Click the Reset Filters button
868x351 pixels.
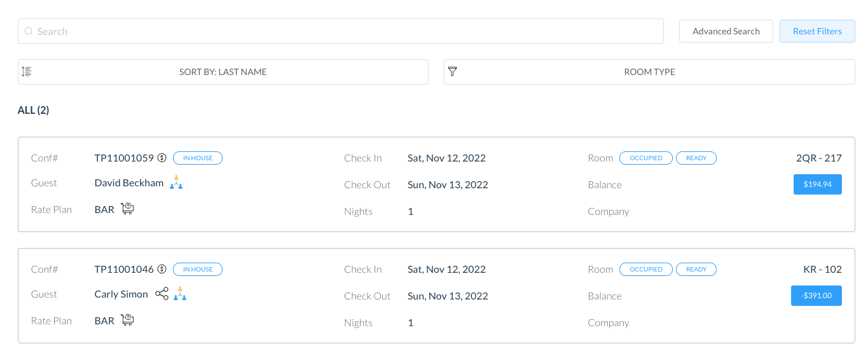tap(817, 31)
